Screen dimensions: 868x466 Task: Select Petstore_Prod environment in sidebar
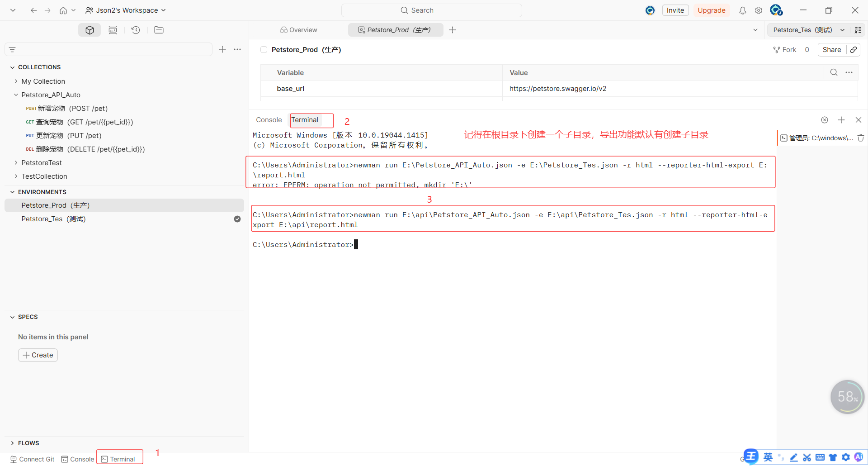click(124, 205)
